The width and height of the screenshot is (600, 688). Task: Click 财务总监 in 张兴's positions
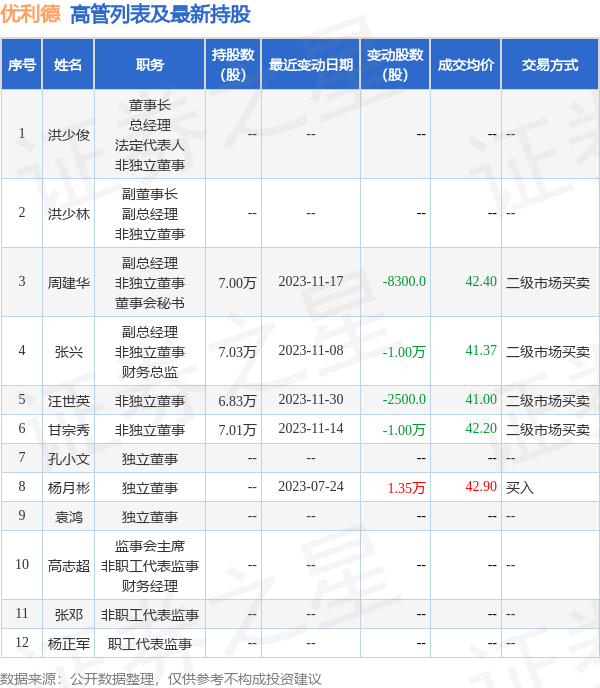click(x=150, y=372)
